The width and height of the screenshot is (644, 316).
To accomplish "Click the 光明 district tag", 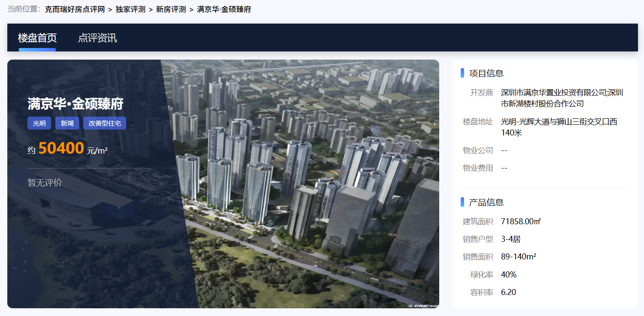I will (39, 123).
